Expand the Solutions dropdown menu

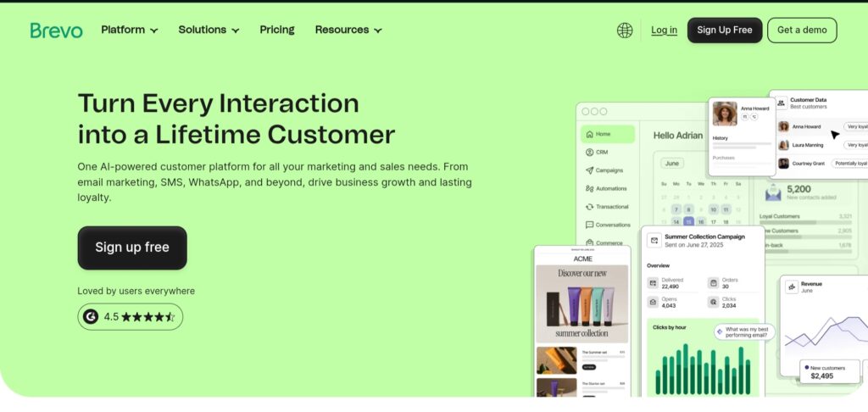pyautogui.click(x=209, y=30)
